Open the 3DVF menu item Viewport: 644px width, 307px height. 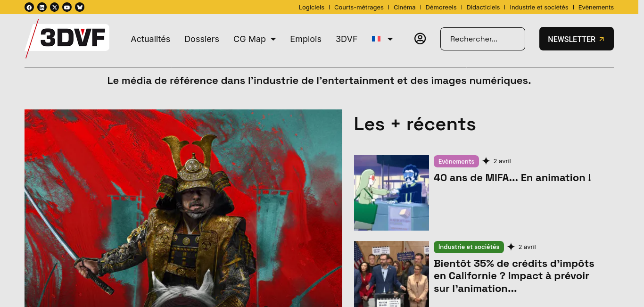[347, 39]
